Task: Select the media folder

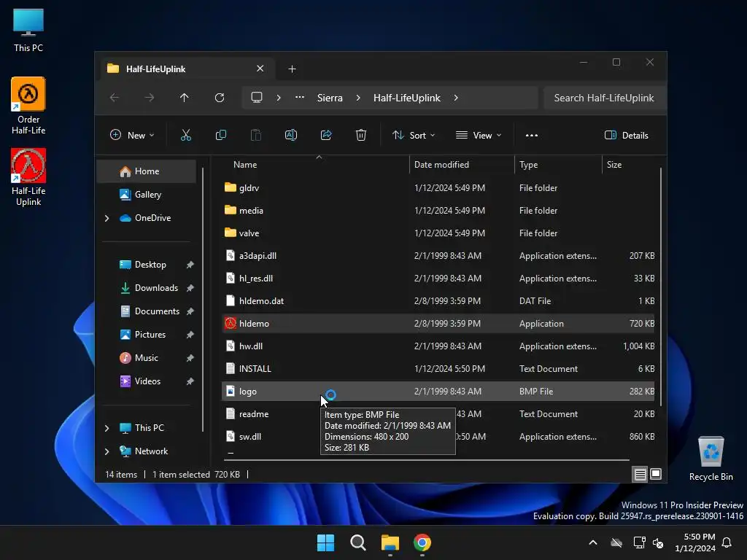Action: coord(438,211)
